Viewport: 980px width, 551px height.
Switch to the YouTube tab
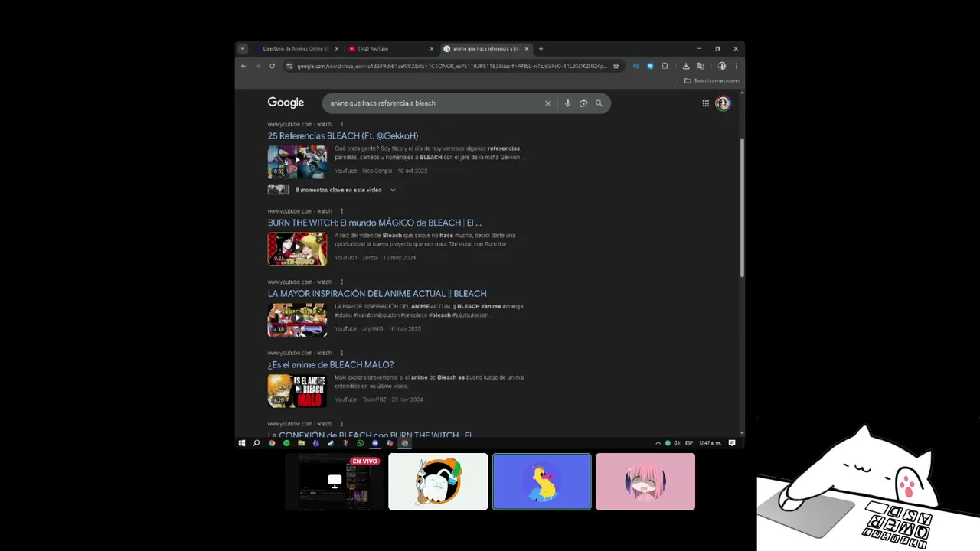pos(390,49)
